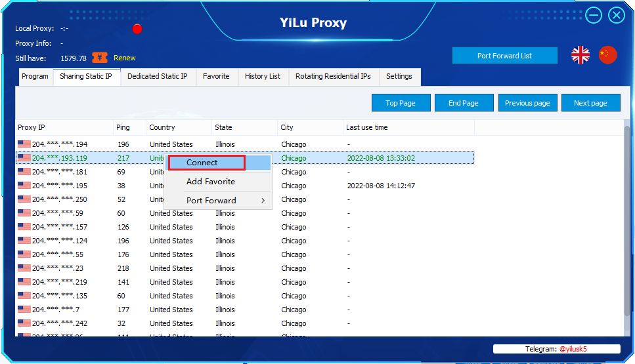Choose Connect from the context menu
The image size is (635, 364).
pos(219,163)
